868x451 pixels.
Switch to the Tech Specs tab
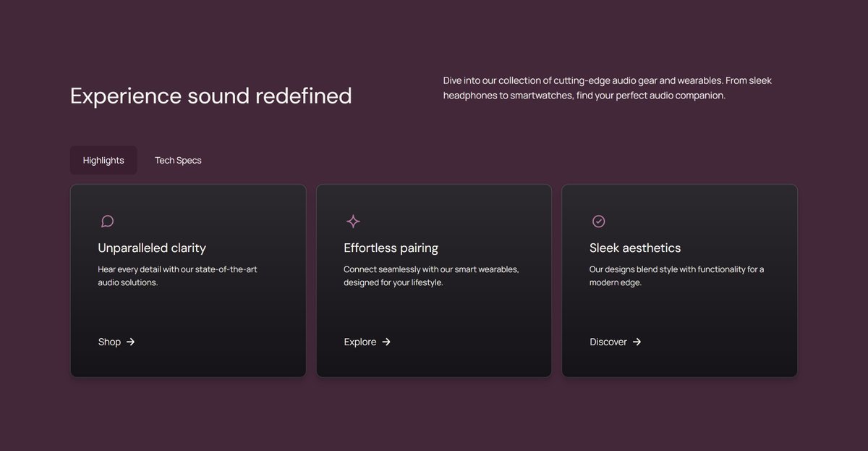(178, 160)
